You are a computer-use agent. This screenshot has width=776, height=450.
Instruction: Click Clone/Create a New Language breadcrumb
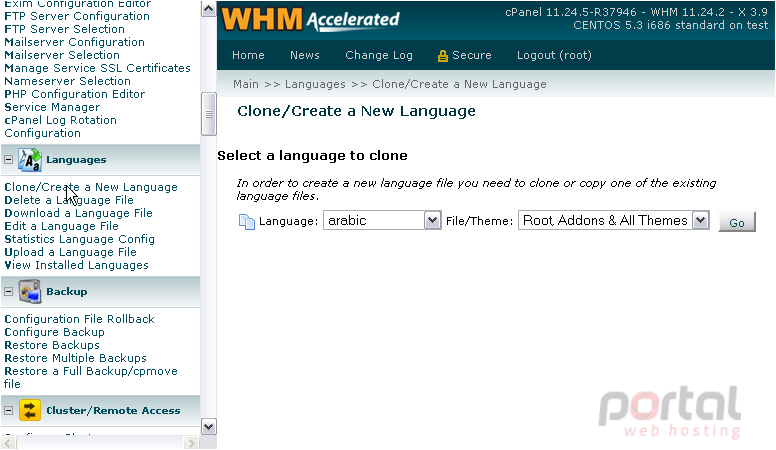[459, 84]
